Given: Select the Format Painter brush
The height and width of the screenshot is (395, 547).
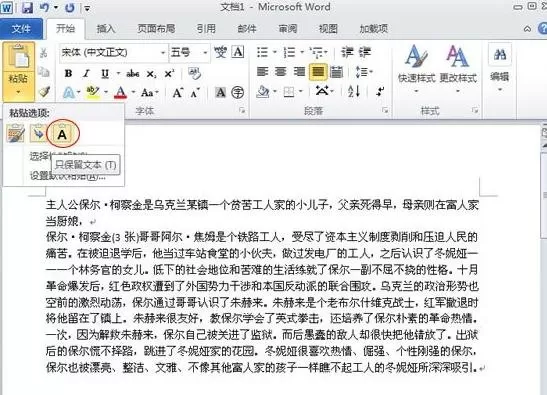Looking at the screenshot, I should (x=44, y=91).
